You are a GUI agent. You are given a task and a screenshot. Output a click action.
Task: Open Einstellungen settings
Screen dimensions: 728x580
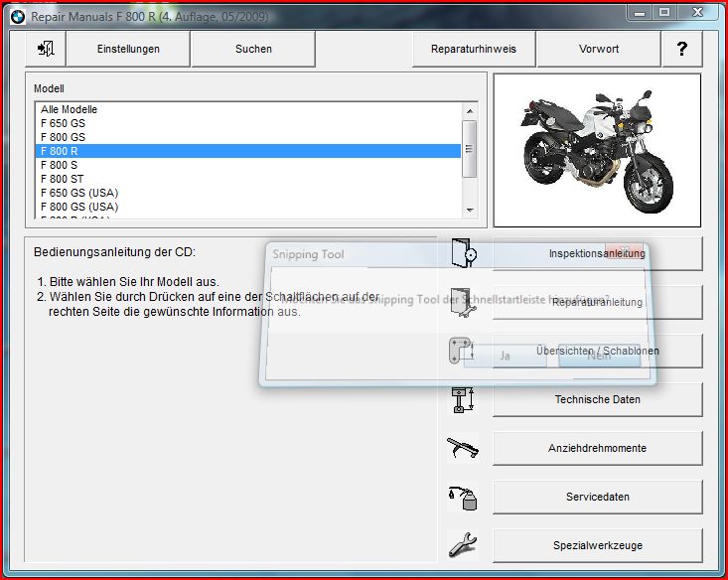tap(128, 49)
